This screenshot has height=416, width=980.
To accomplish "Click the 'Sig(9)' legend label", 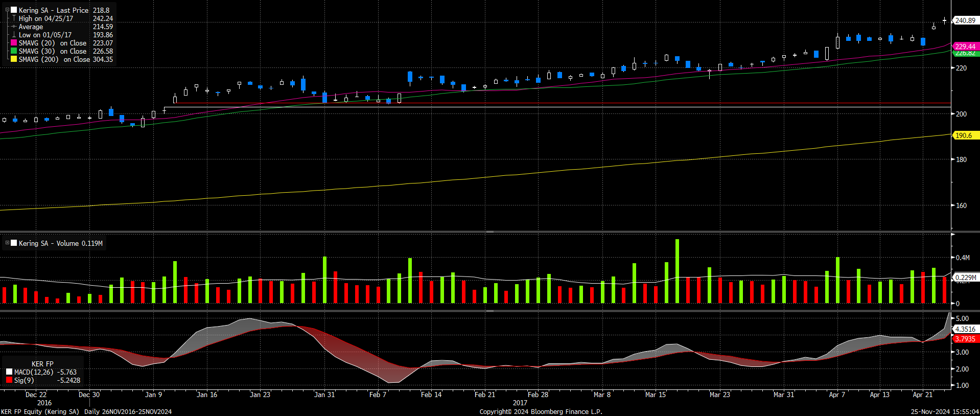I will 24,380.
